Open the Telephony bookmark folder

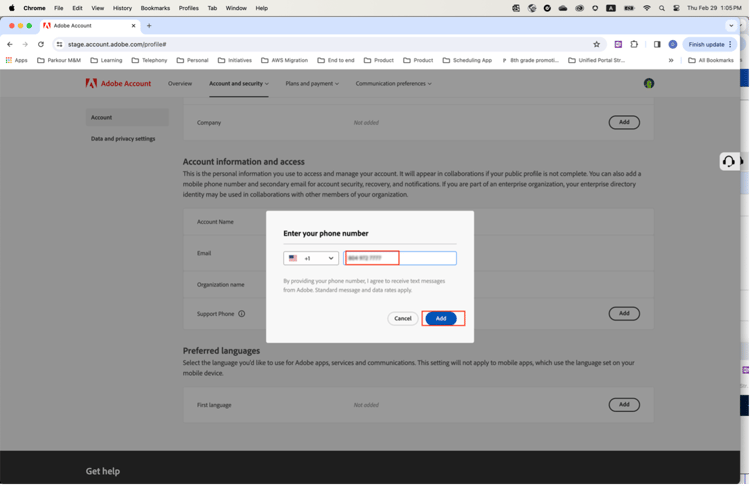(149, 61)
